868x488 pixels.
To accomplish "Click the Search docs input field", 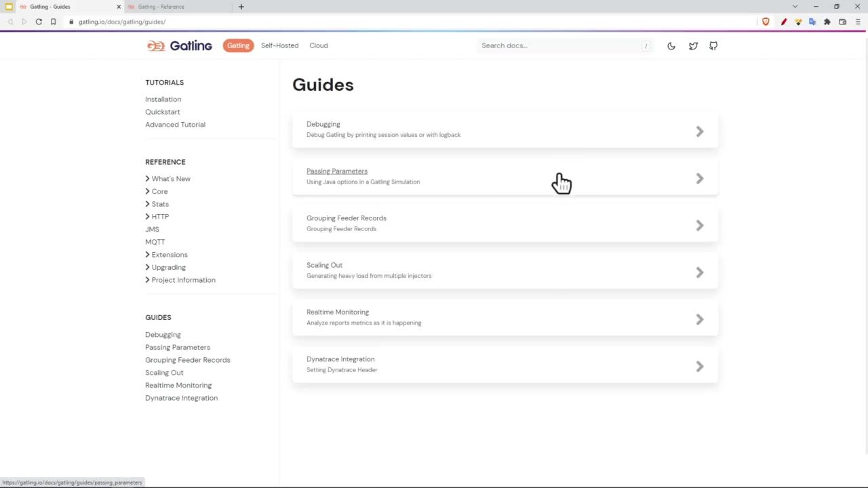I will click(x=559, y=45).
